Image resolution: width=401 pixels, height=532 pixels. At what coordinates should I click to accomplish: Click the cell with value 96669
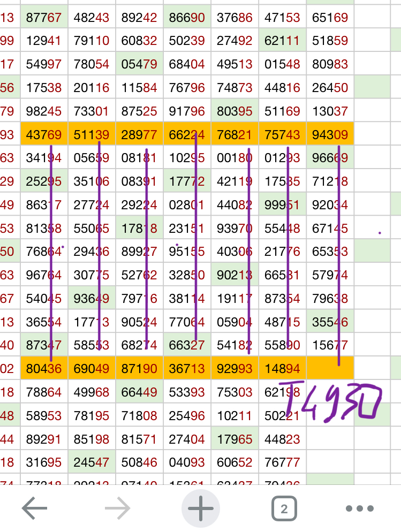click(x=330, y=158)
